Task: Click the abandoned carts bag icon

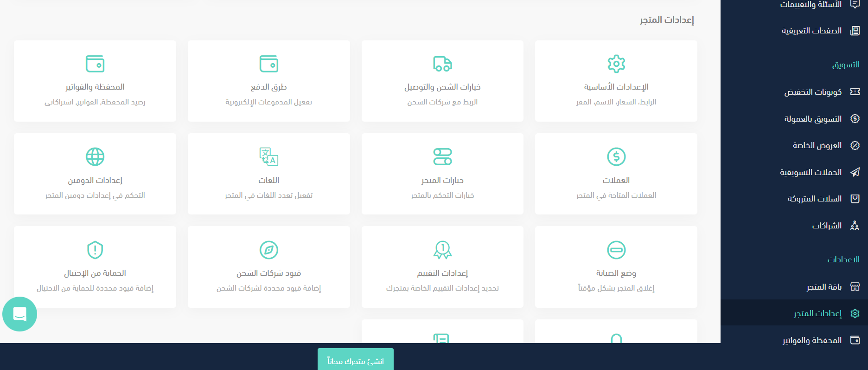Action: point(855,199)
